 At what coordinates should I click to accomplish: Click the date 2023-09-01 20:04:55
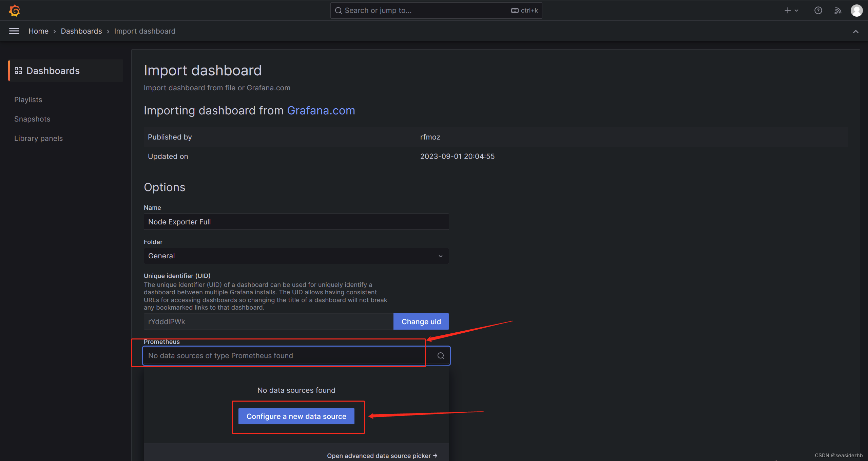[x=457, y=156]
